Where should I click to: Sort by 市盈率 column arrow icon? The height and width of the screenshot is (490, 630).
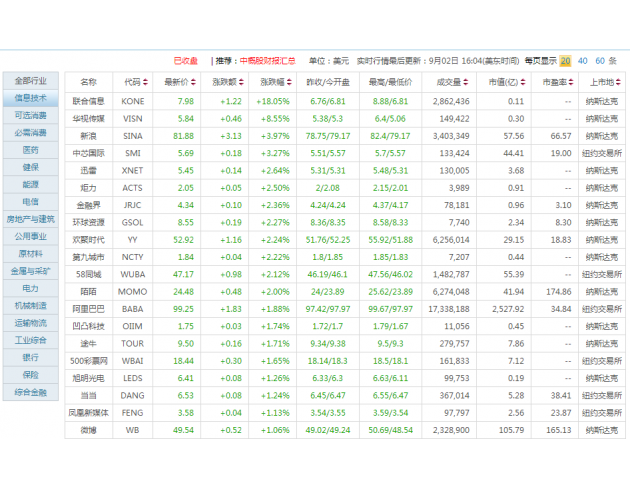coord(571,82)
